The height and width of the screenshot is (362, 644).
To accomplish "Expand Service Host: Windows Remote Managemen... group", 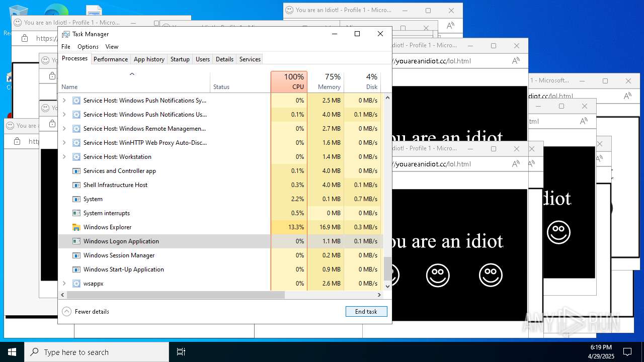I will [x=64, y=129].
